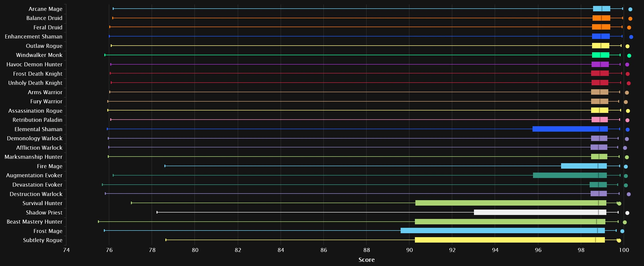Click the Outlaw Rogue label

click(x=44, y=46)
